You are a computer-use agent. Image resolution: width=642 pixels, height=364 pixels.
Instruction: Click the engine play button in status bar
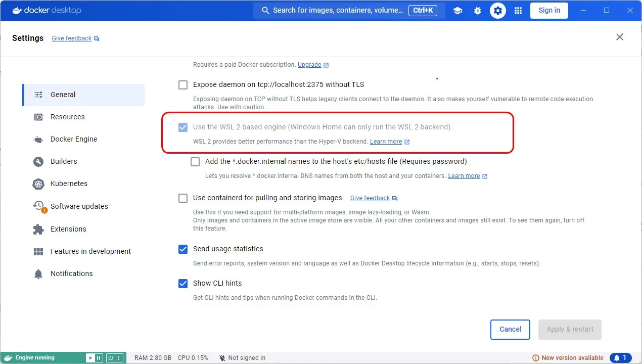90,358
